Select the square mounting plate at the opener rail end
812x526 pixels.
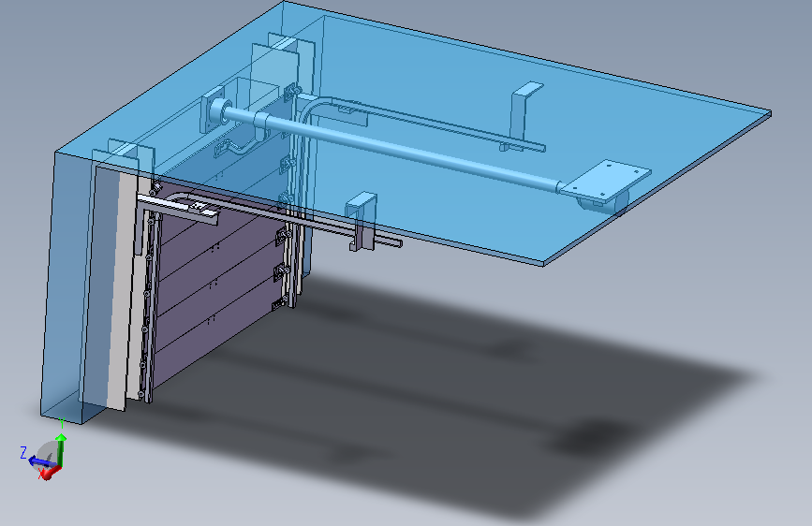click(606, 180)
